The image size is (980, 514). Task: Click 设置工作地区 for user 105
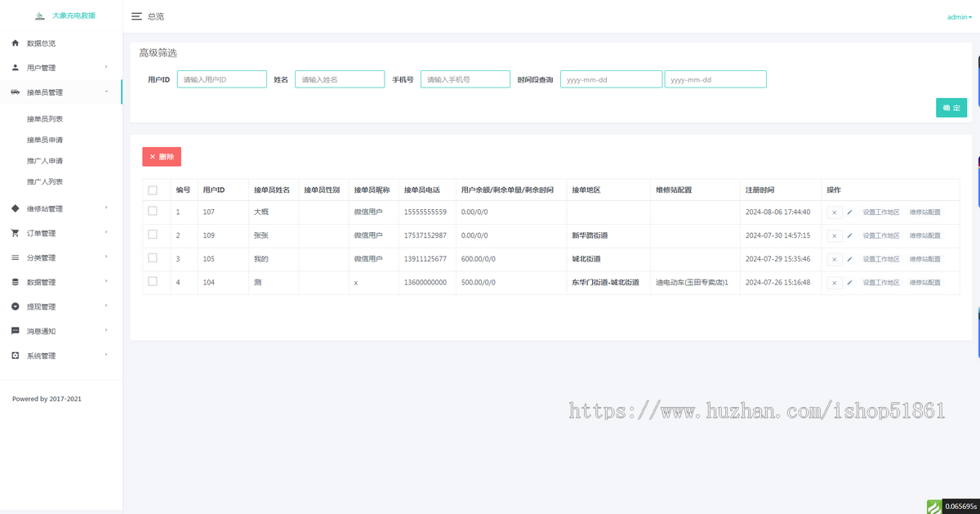881,259
